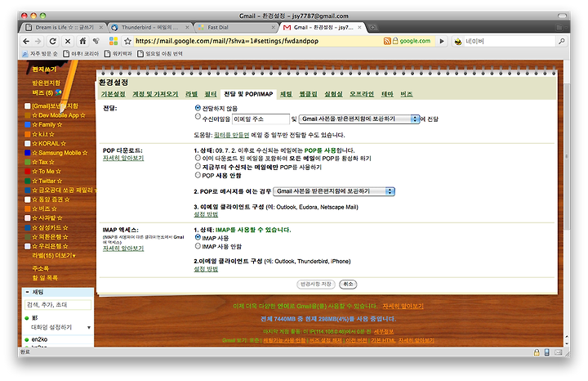
Task: Close the Thunderbird tab
Action: coord(187,28)
